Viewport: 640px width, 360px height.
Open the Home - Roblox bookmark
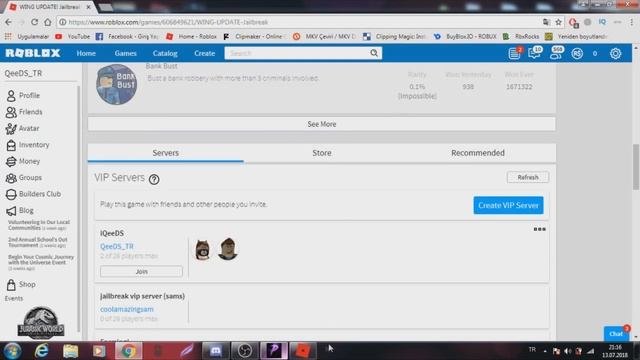192,37
